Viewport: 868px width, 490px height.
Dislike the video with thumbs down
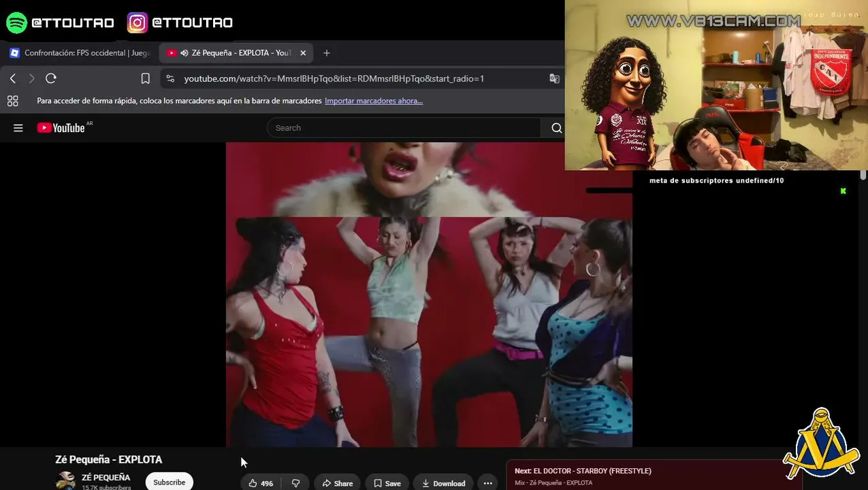296,483
